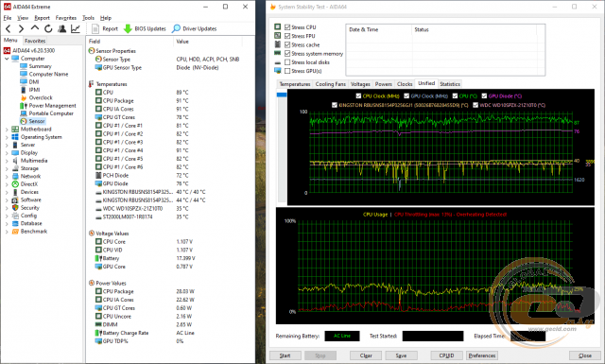The height and width of the screenshot is (364, 605).
Task: Click the Close button in Stability Test
Action: 585,355
